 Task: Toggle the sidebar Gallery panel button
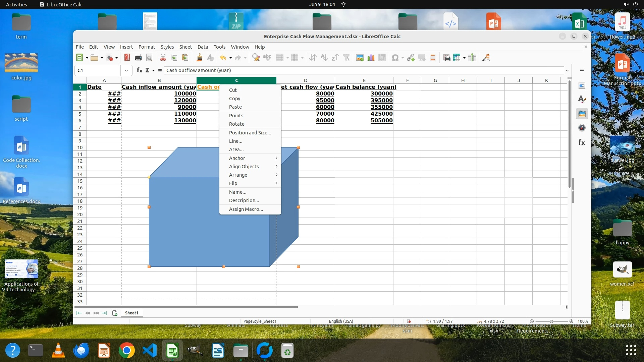(x=582, y=114)
